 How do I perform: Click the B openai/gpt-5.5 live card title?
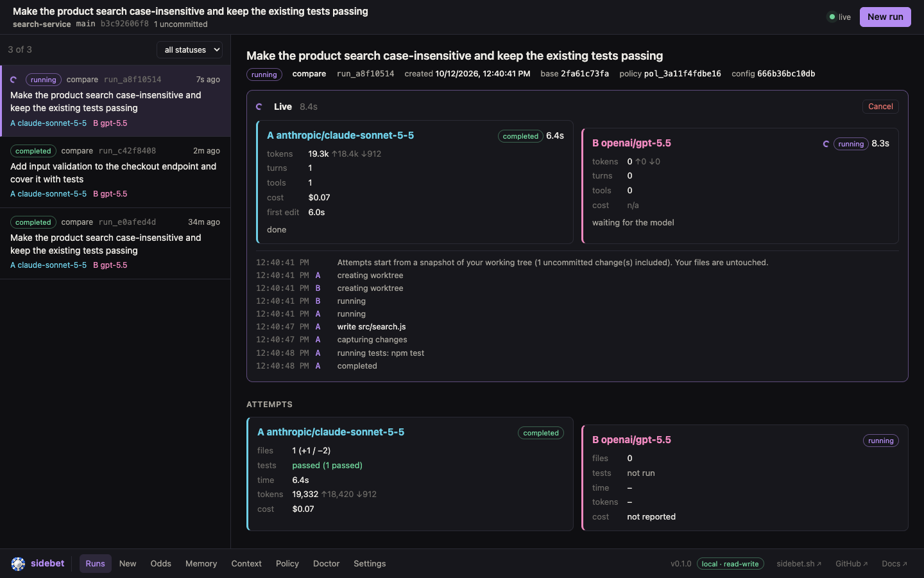tap(631, 143)
